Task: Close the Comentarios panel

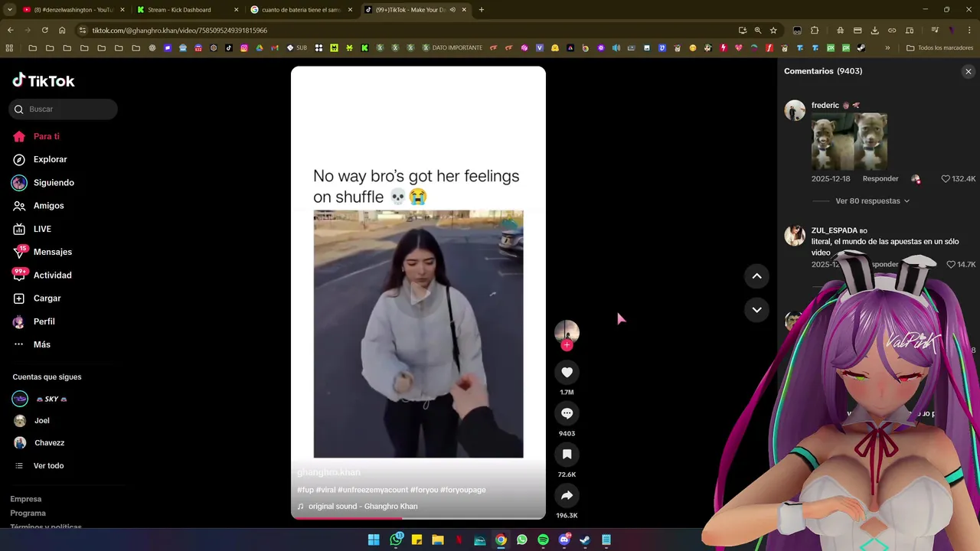Action: 968,71
